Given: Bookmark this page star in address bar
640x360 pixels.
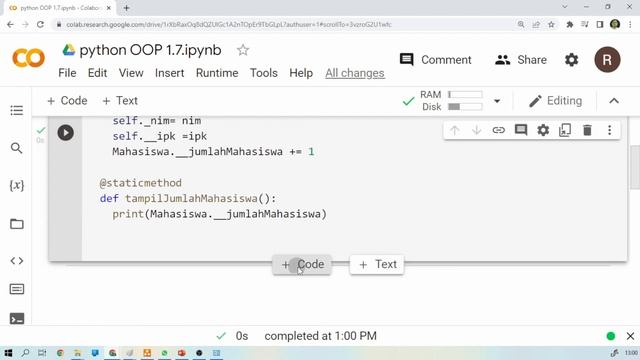Looking at the screenshot, I should 551,24.
